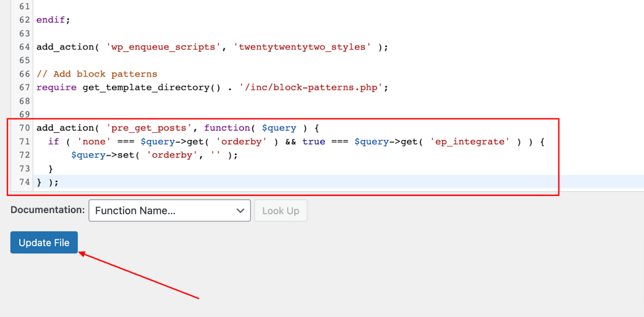Image resolution: width=644 pixels, height=317 pixels.
Task: Click the block patterns comment on line 66
Action: 97,74
